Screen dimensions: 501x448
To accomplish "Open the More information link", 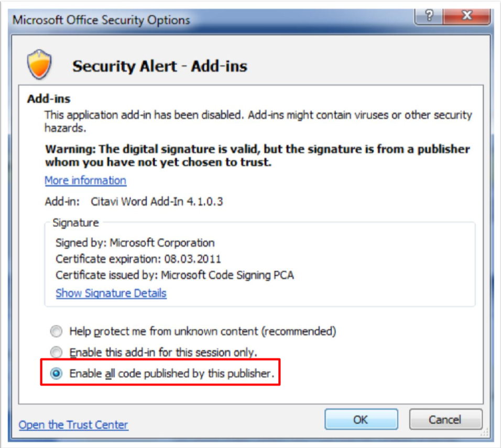I will [85, 181].
